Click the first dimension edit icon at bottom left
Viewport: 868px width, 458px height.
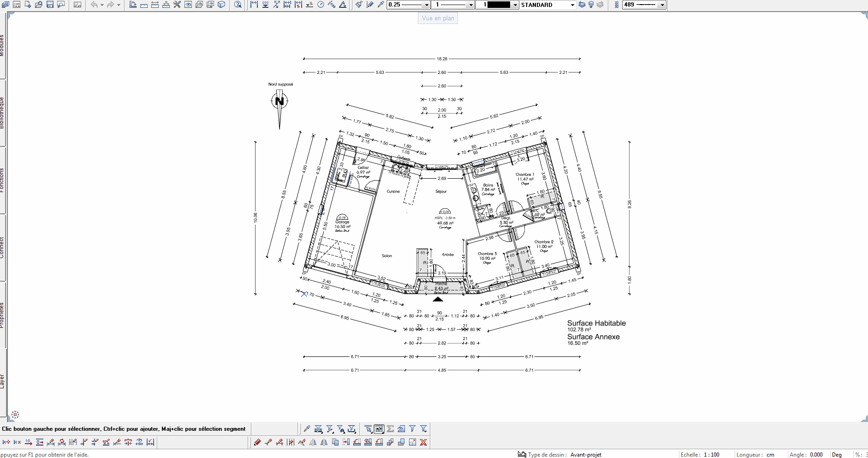point(6,442)
